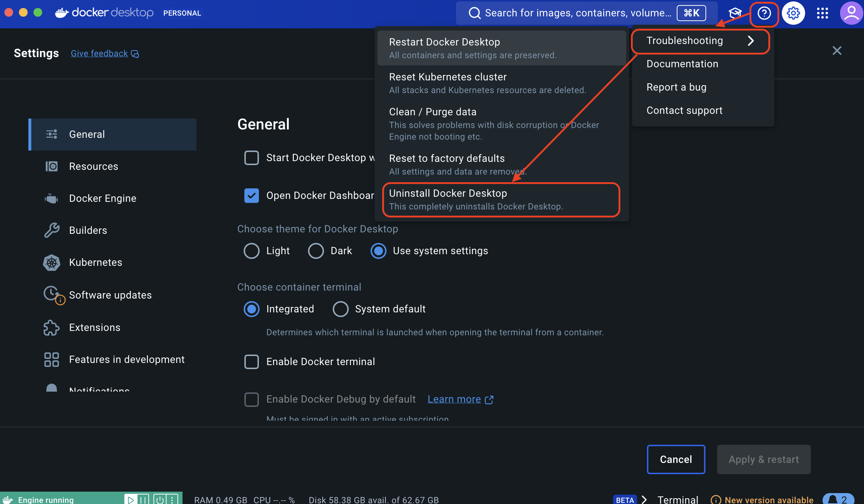Click the grid apps icon in the header
The width and height of the screenshot is (864, 504).
pos(822,13)
